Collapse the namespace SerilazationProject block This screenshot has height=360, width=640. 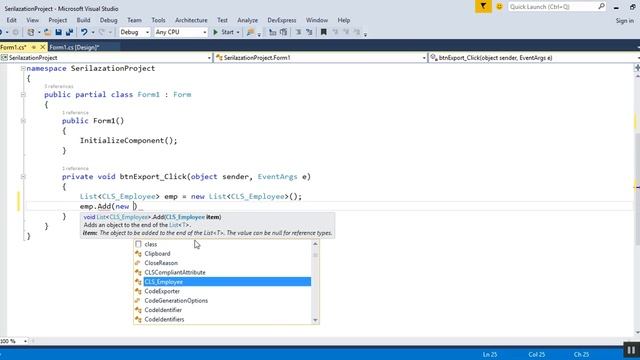[x=23, y=69]
